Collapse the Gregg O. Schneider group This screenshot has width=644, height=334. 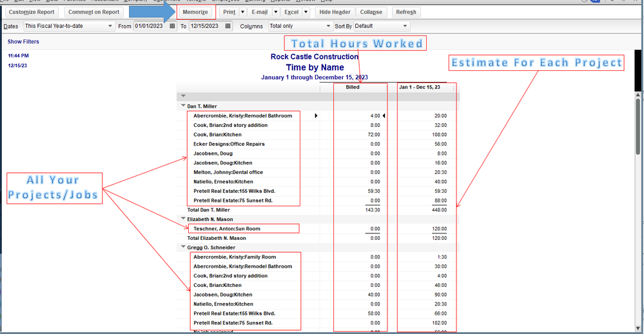(183, 247)
